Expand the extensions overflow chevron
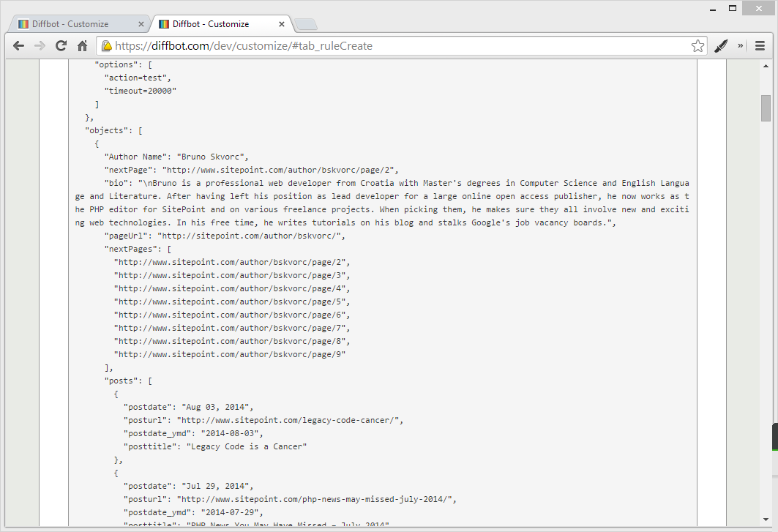The height and width of the screenshot is (532, 778). pos(740,45)
